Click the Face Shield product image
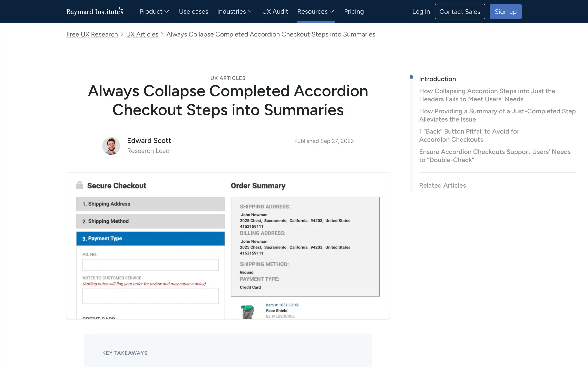 click(x=247, y=311)
